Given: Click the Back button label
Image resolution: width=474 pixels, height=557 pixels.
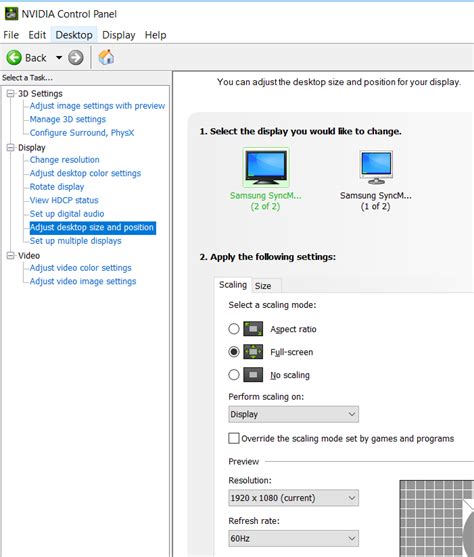Looking at the screenshot, I should tap(36, 58).
